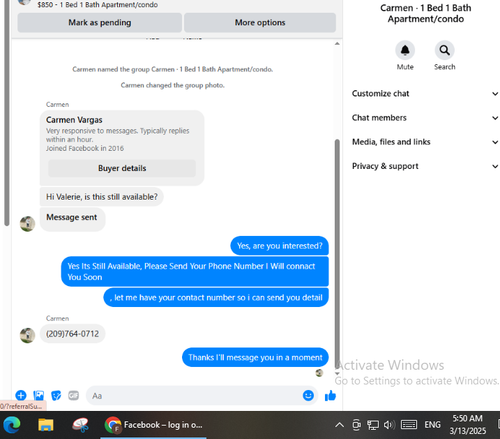View Buyer details for Carmen Vargas

(122, 168)
